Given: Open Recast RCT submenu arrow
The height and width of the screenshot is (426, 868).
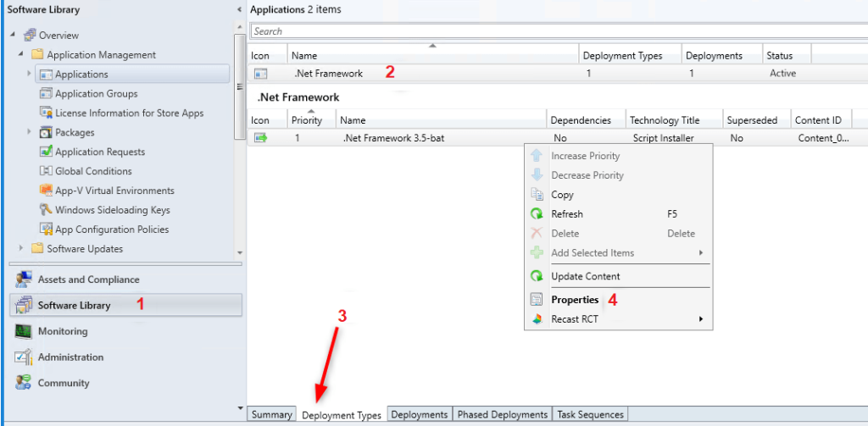Looking at the screenshot, I should point(701,319).
